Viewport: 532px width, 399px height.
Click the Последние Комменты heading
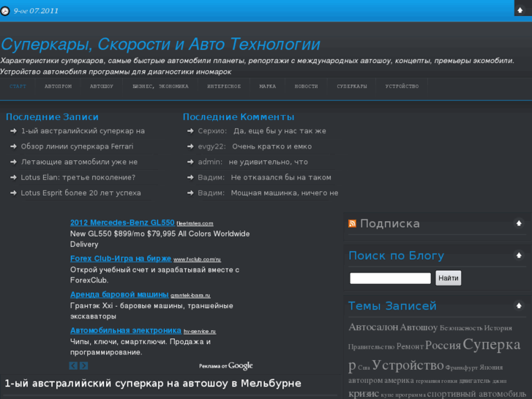coord(239,117)
